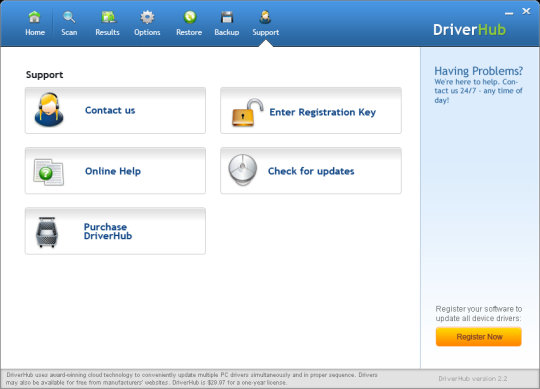Image resolution: width=540 pixels, height=389 pixels.
Task: Click the orange Register Now button
Action: (x=478, y=337)
